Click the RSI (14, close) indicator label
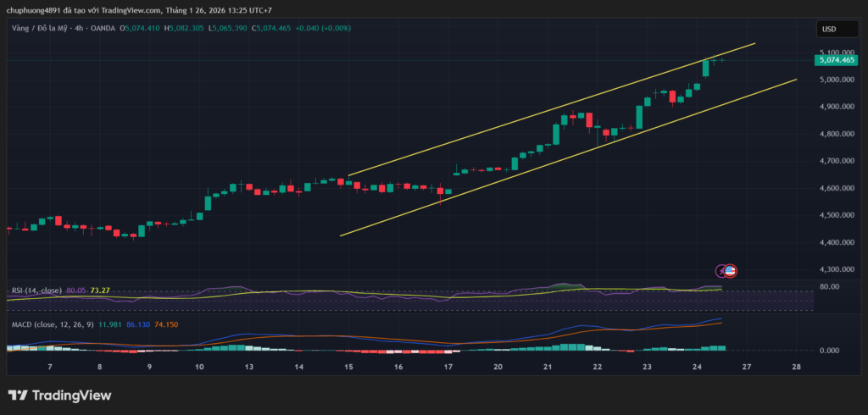 [x=36, y=290]
